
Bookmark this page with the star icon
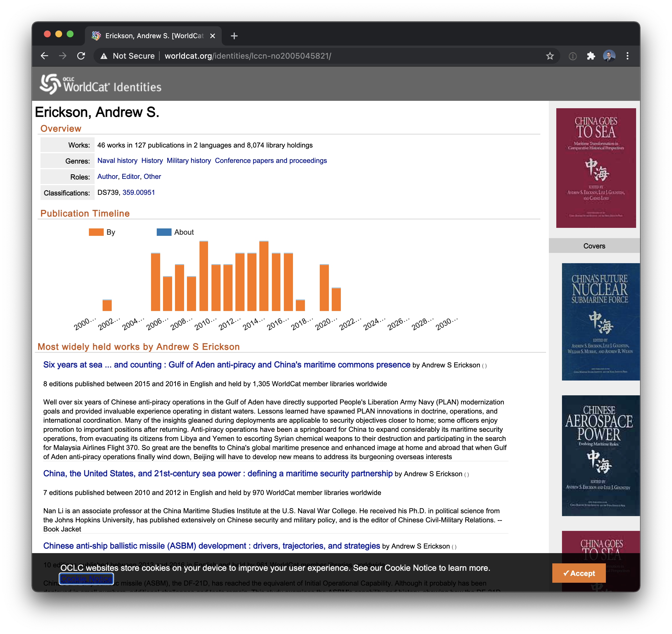(549, 56)
